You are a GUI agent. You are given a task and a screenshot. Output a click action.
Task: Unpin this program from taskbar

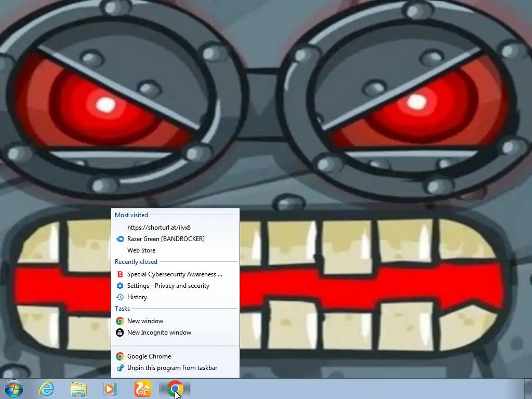coord(176,368)
